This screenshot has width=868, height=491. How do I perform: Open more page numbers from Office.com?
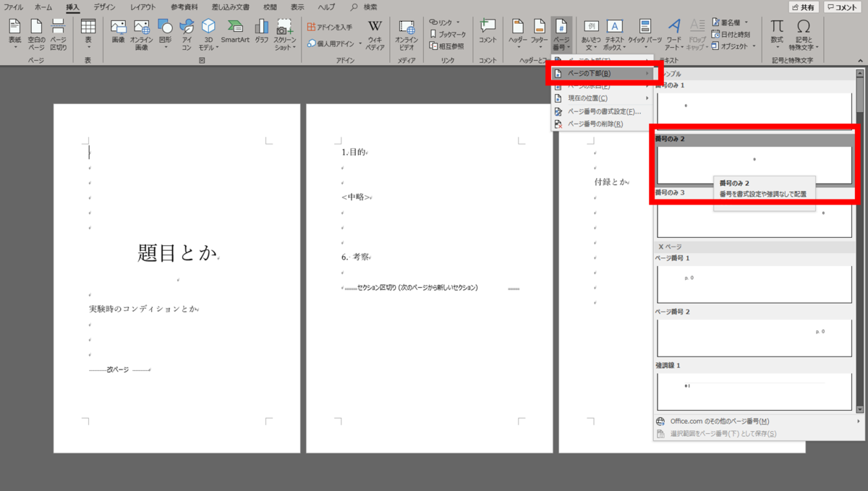758,421
